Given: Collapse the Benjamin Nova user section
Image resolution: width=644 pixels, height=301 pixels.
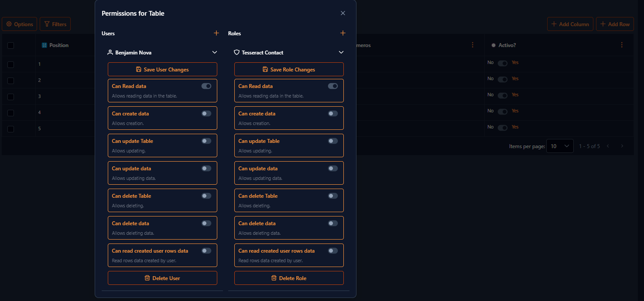Looking at the screenshot, I should pos(215,52).
